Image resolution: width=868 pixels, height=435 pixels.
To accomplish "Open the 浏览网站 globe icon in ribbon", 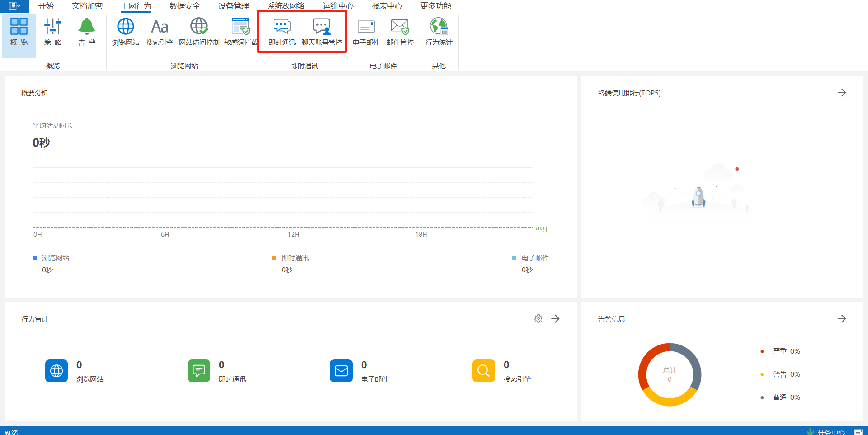I will click(125, 27).
